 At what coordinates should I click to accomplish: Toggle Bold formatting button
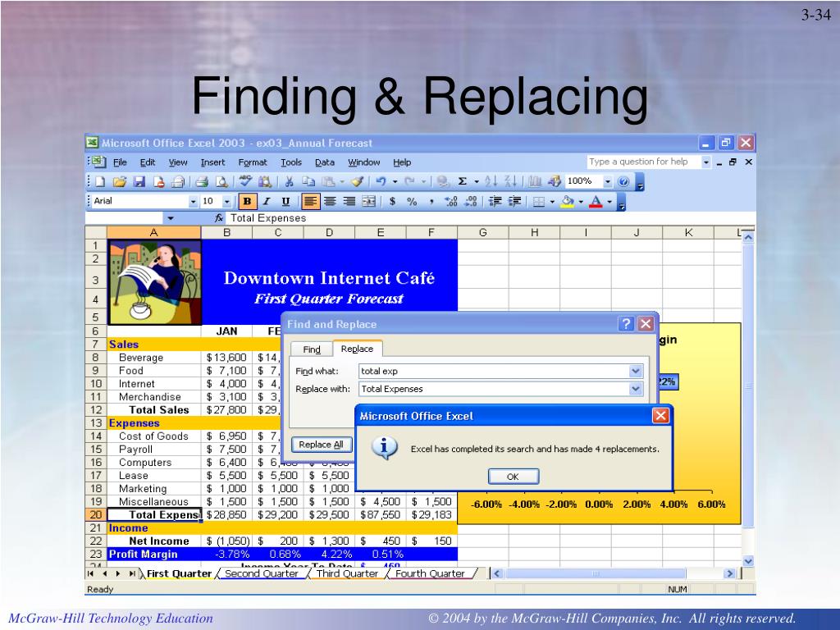(x=247, y=202)
